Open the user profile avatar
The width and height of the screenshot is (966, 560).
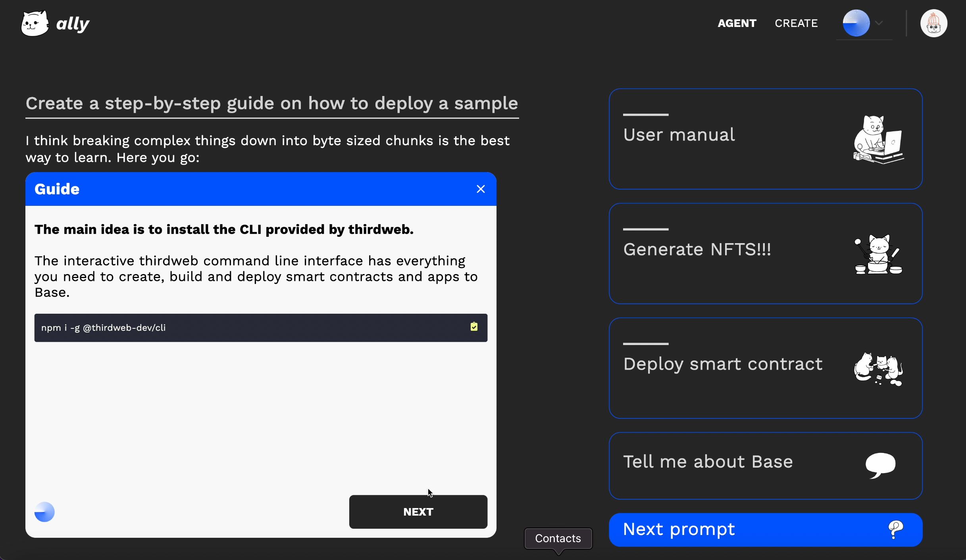tap(933, 23)
